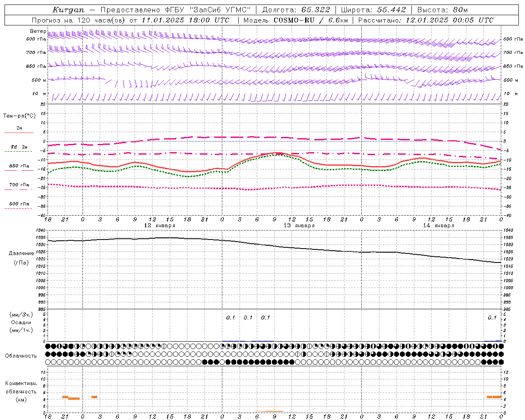The image size is (525, 420).
Task: Click the Осадки precipitation label
Action: (21, 322)
